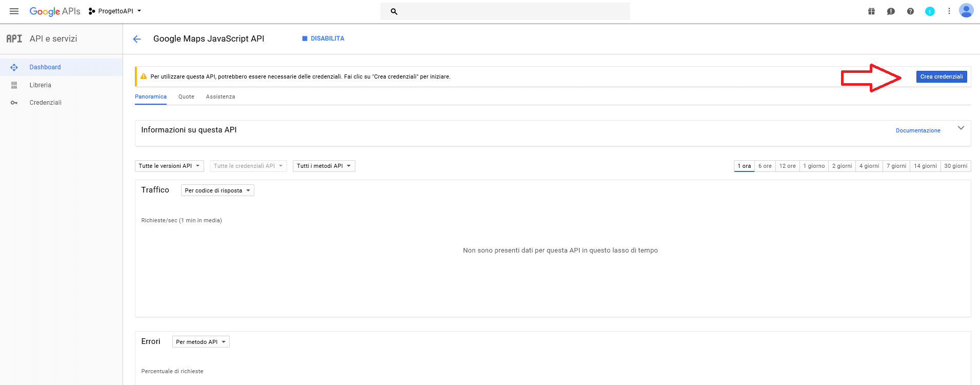This screenshot has height=385, width=980.
Task: Click the Google Maps JavaScript API title
Action: 209,38
